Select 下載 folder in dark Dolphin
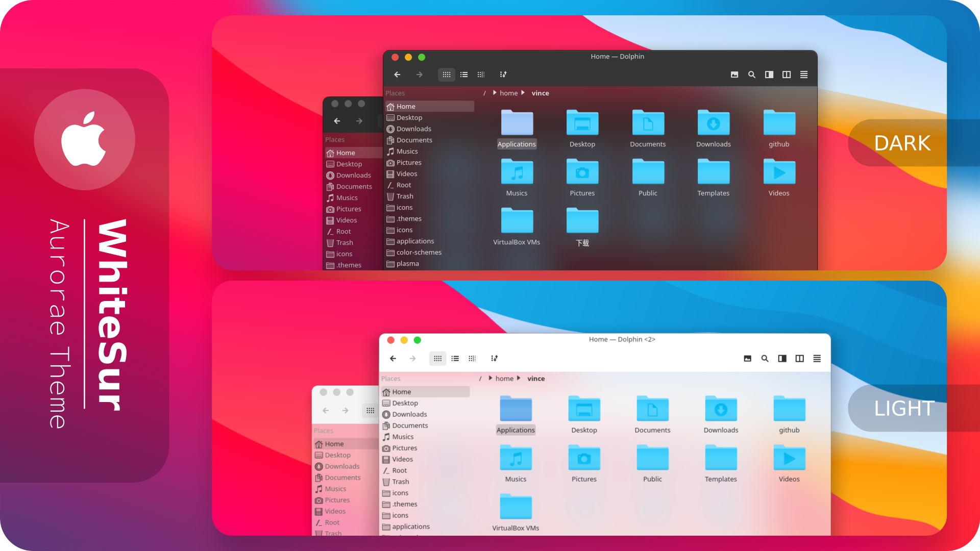This screenshot has height=551, width=980. coord(582,227)
